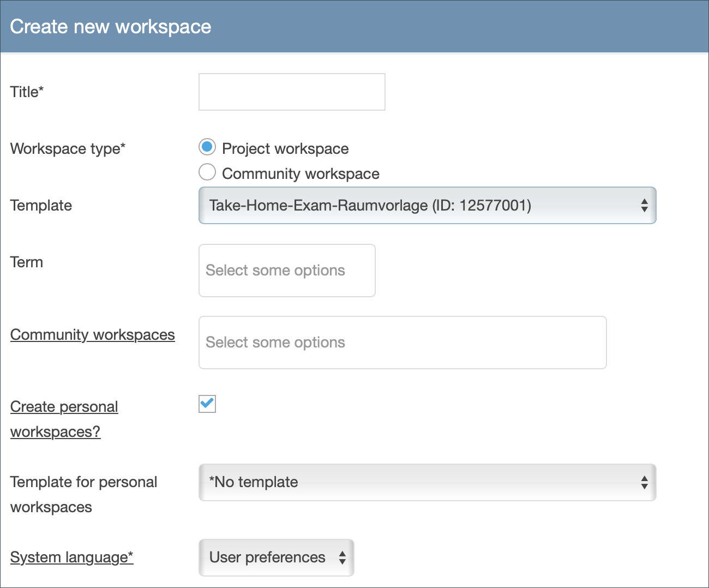Open the System language* link
The image size is (709, 588).
[x=72, y=557]
